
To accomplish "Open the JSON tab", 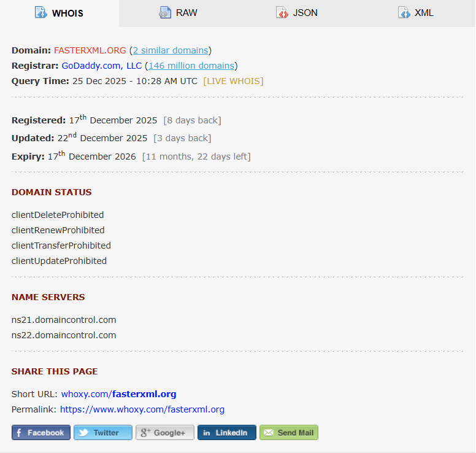I will click(297, 13).
